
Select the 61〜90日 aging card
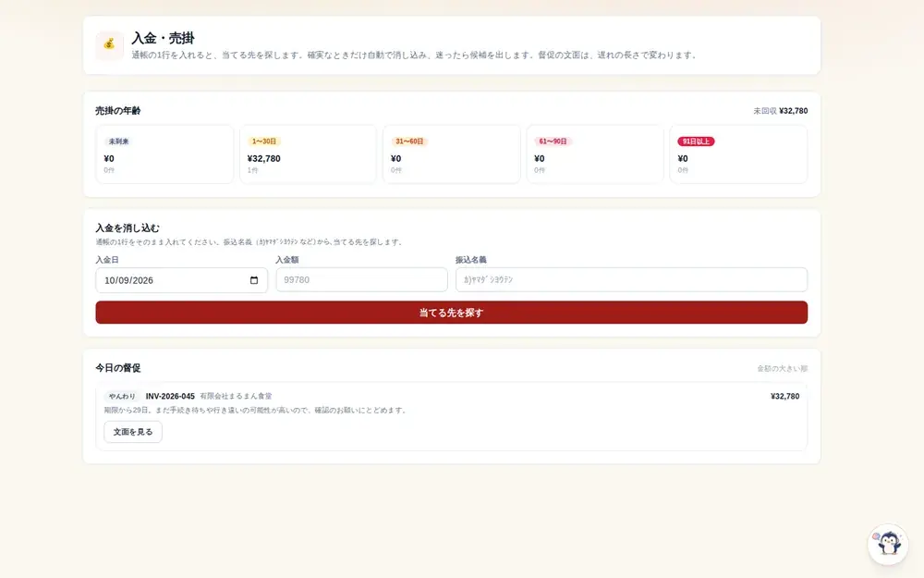point(595,154)
